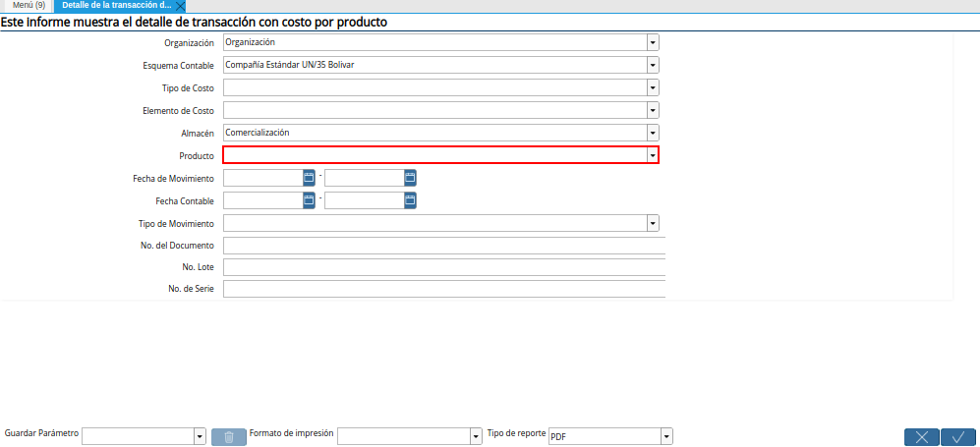Image resolution: width=980 pixels, height=447 pixels.
Task: Click into the No. Lote input field
Action: coord(443,267)
